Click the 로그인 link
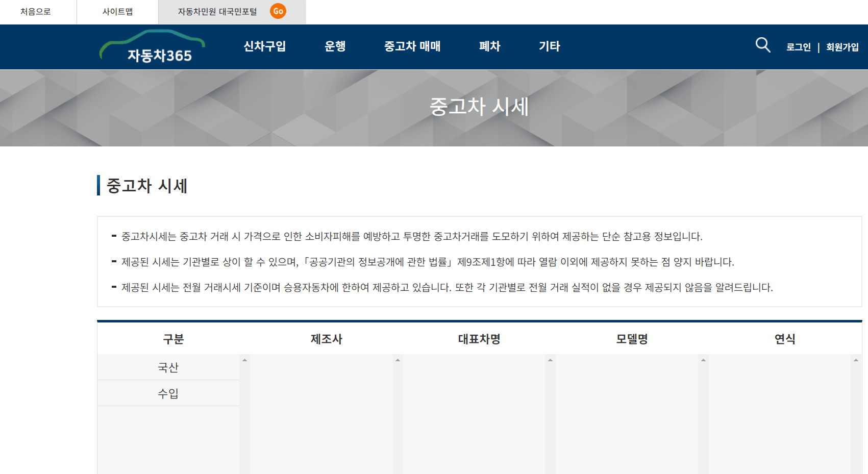Image resolution: width=868 pixels, height=474 pixels. 798,47
